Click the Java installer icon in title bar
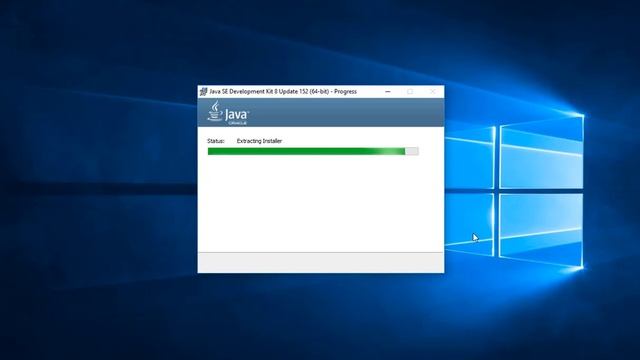640x360 pixels. [x=203, y=91]
